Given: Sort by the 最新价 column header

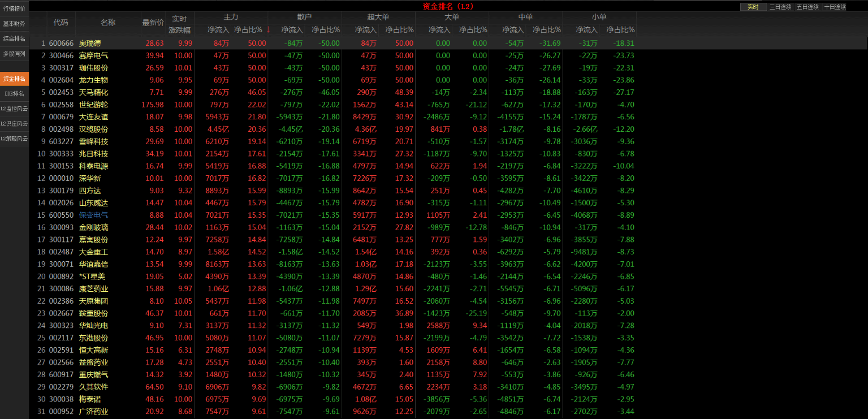Looking at the screenshot, I should (153, 23).
